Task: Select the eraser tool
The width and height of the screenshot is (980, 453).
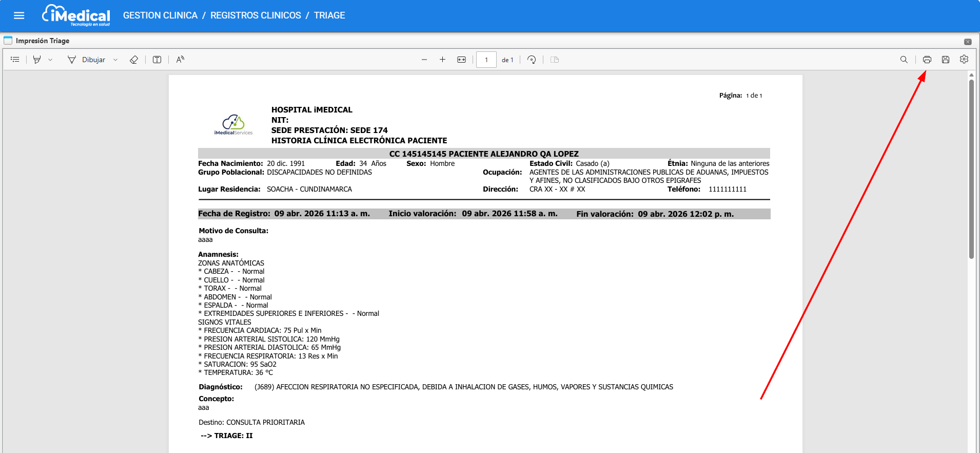Action: coord(134,60)
